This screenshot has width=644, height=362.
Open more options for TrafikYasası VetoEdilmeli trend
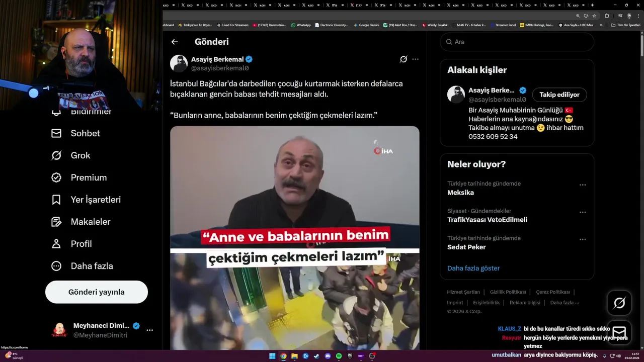click(583, 212)
